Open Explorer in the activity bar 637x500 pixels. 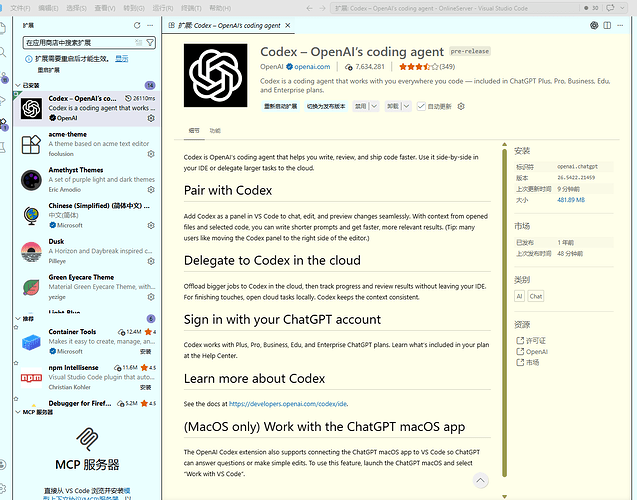3,28
